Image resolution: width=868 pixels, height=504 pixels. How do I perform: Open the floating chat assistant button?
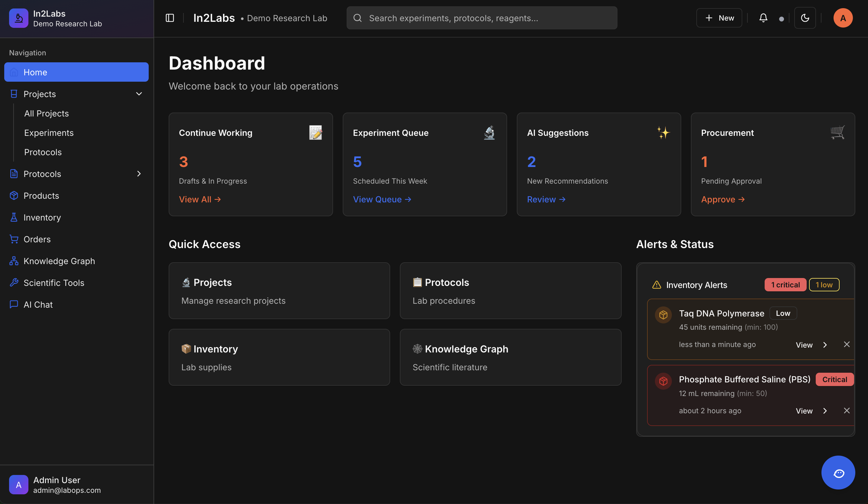pyautogui.click(x=838, y=473)
